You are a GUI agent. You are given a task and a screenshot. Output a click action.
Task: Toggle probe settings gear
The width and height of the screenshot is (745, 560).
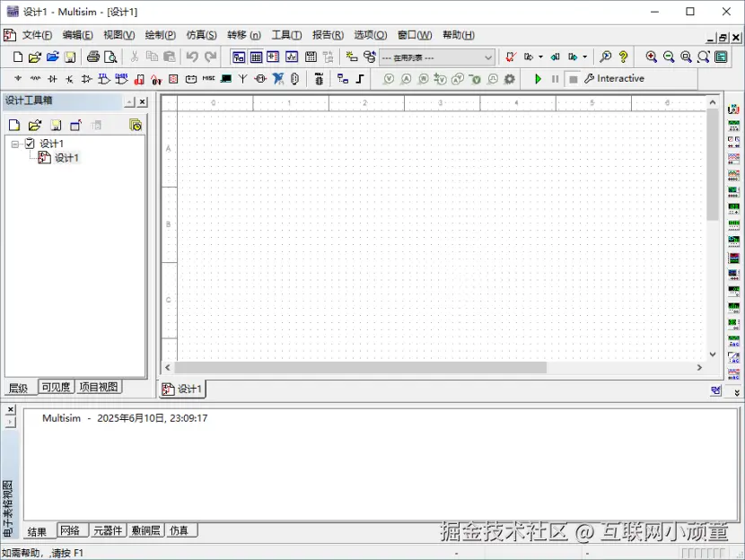[509, 78]
